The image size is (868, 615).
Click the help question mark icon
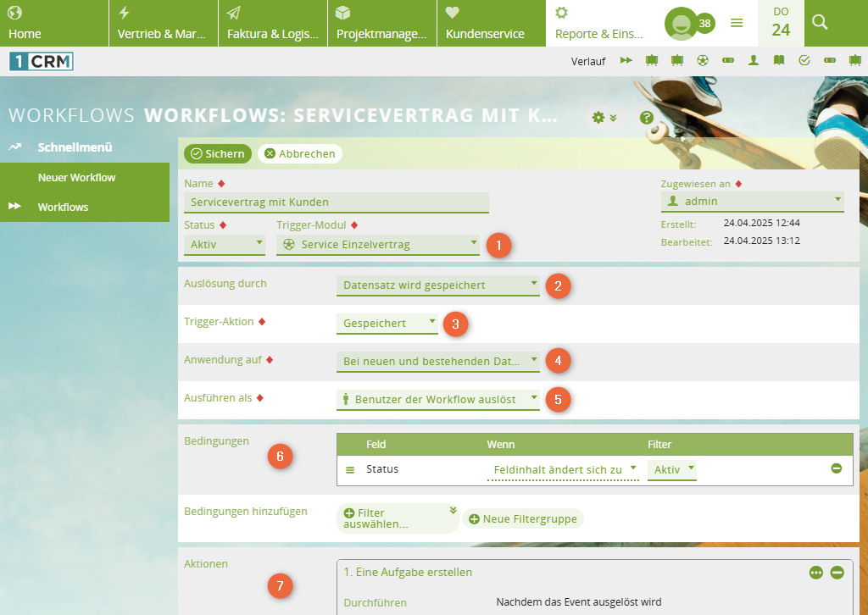[647, 117]
